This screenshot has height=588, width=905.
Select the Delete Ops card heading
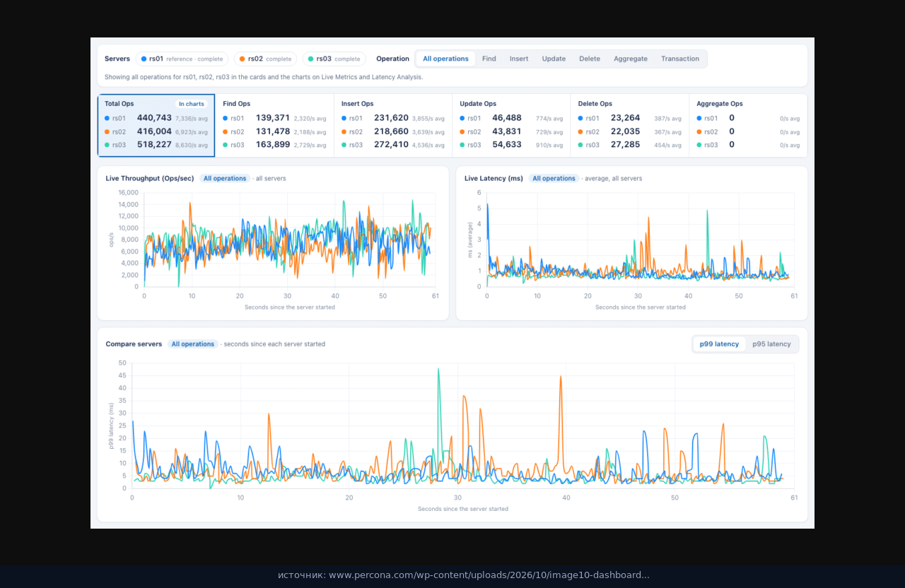tap(595, 104)
